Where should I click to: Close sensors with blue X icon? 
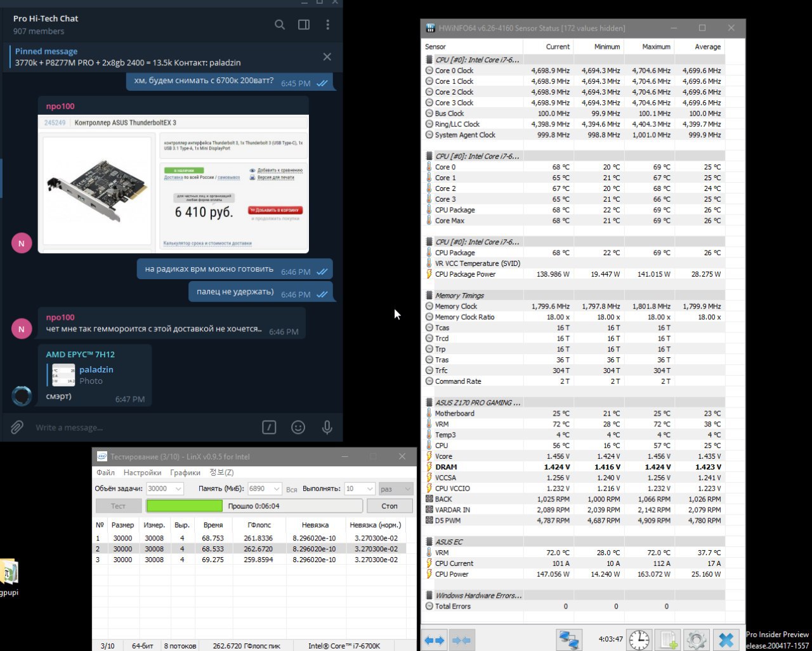point(726,640)
